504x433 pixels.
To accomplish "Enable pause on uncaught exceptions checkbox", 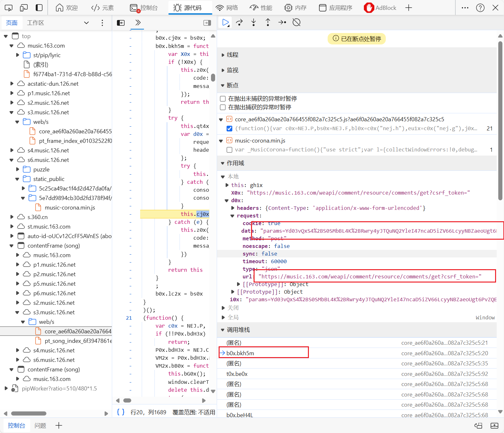I will tap(223, 99).
